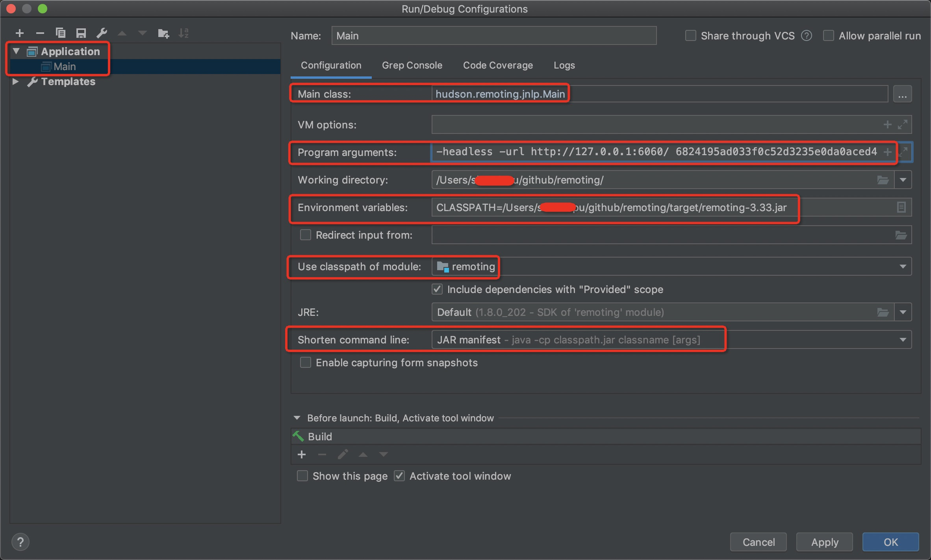Click the move into new folder icon
The width and height of the screenshot is (931, 560).
point(163,33)
